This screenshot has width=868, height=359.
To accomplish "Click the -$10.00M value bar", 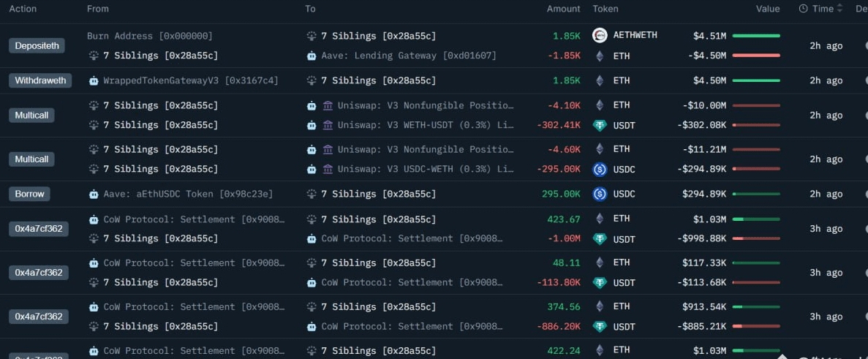I will [x=756, y=105].
